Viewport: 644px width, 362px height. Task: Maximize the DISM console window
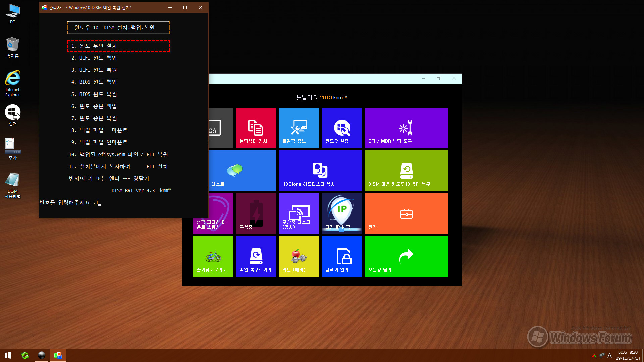185,7
